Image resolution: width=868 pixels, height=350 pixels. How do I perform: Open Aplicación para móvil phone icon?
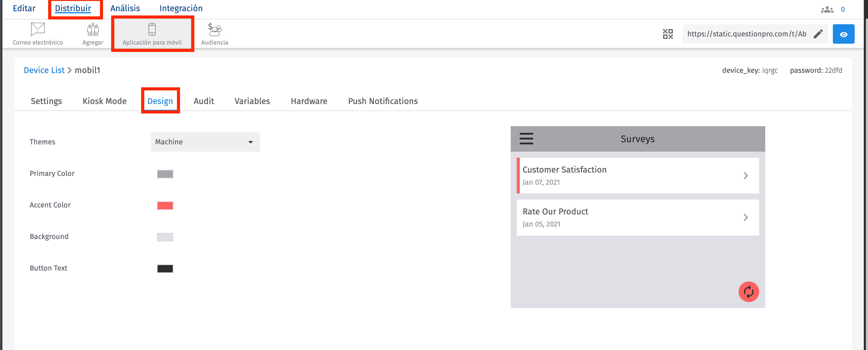coord(152,29)
